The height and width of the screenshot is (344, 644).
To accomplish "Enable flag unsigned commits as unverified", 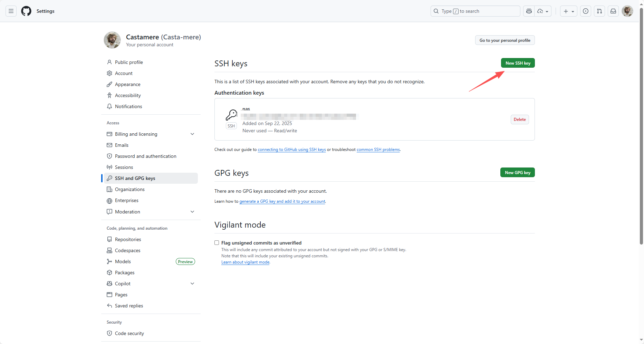I will click(x=217, y=242).
